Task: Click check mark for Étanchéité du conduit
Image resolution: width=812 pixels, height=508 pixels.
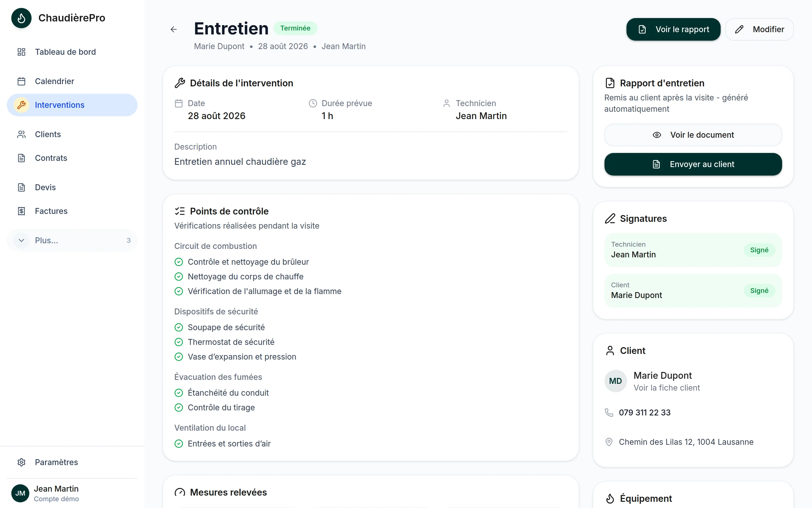Action: click(x=179, y=393)
